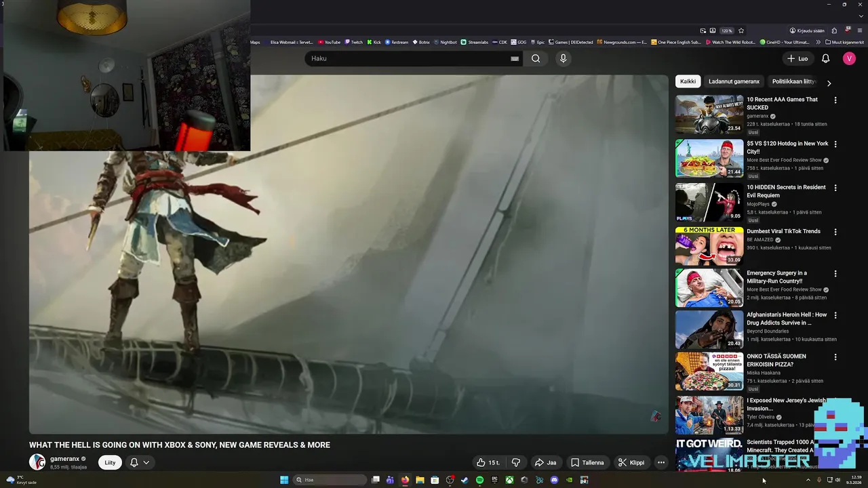This screenshot has width=868, height=488.
Task: Open options for 'Dumbest Viral TikTok Trends'
Action: point(835,232)
